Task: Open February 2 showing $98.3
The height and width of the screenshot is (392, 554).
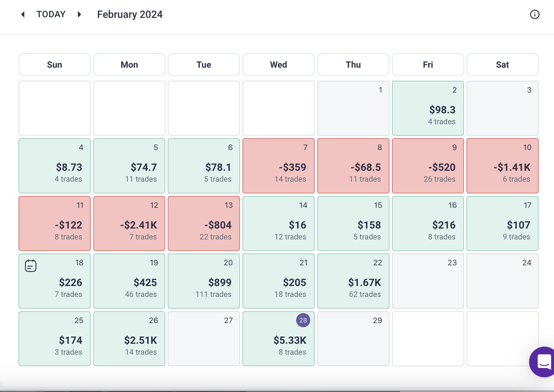Action: click(x=428, y=108)
